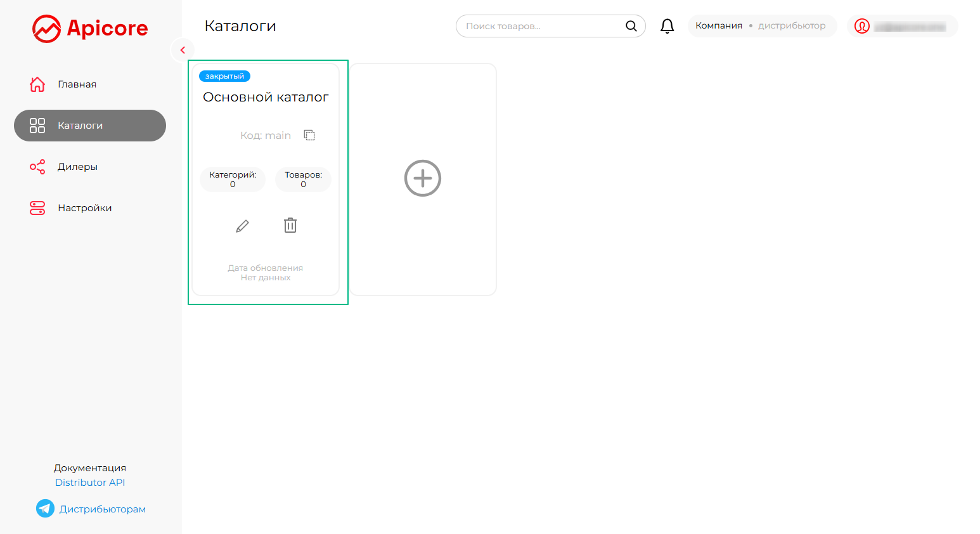Click the закрытый badge on the catalog
The image size is (980, 534).
coord(224,76)
